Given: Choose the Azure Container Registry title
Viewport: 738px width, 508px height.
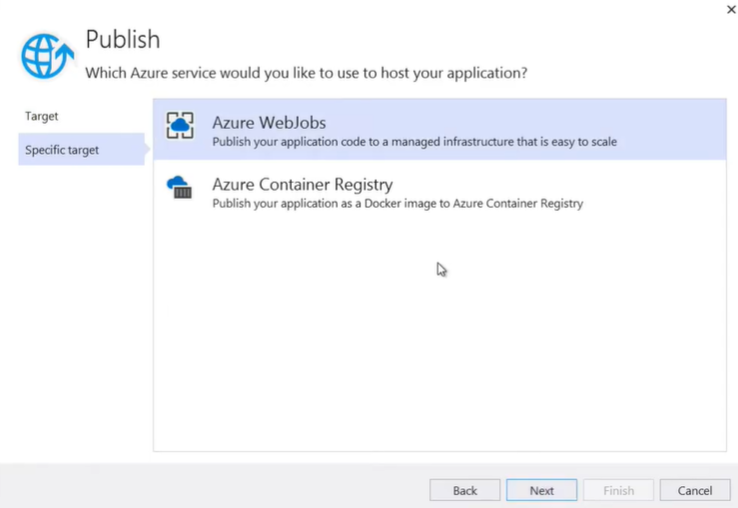Looking at the screenshot, I should [302, 184].
